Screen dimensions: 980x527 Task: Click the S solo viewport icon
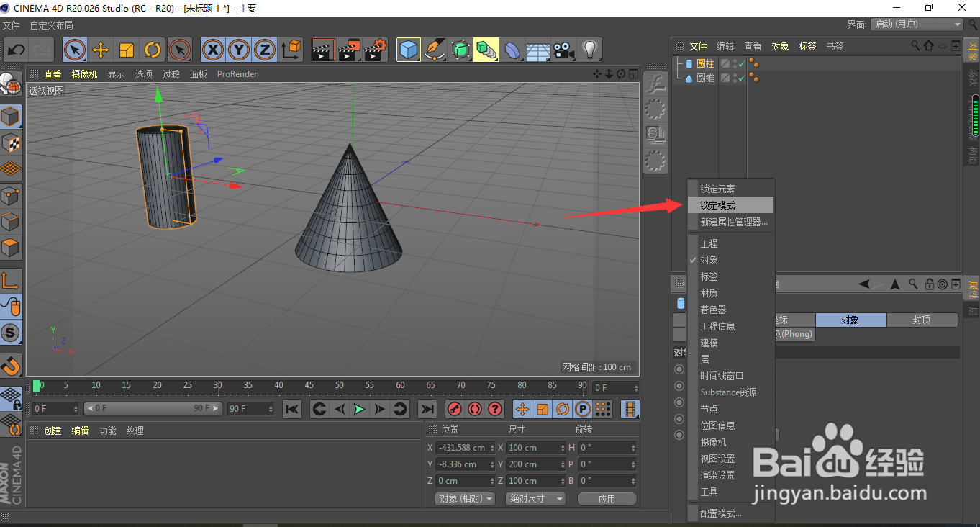click(11, 333)
